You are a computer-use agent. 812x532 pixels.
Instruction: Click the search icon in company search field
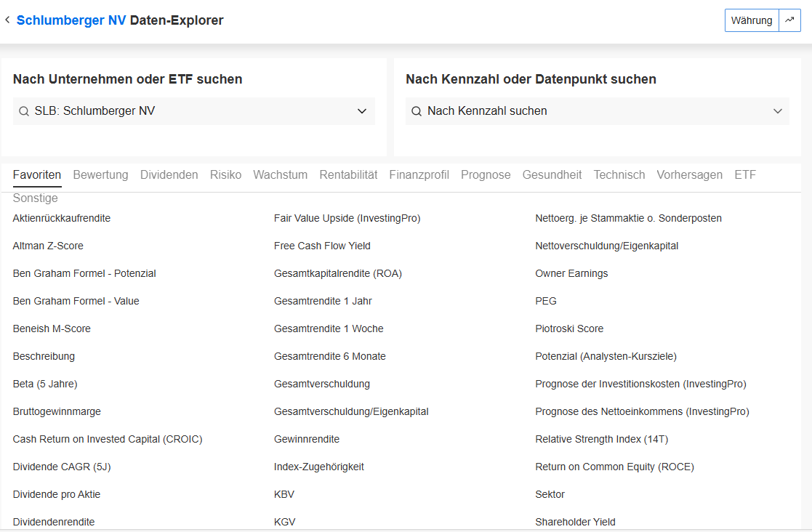[x=24, y=111]
